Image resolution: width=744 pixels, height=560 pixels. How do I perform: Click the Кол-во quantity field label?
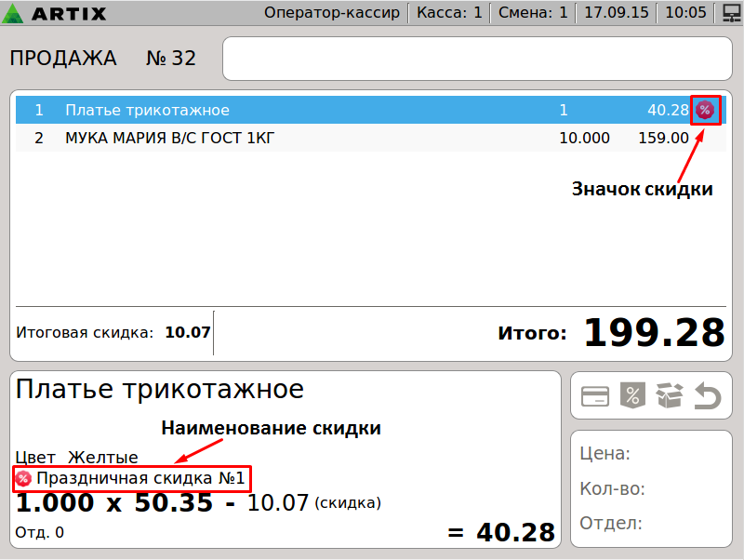tap(612, 488)
